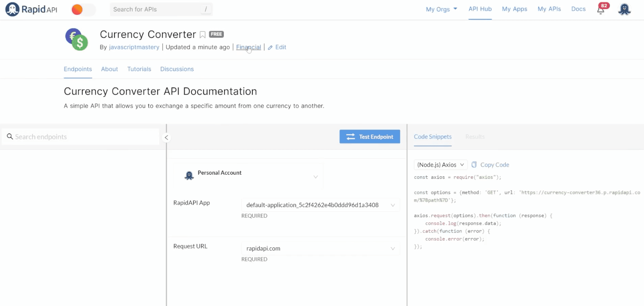Open the Financial category link
The height and width of the screenshot is (306, 644).
coord(249,47)
